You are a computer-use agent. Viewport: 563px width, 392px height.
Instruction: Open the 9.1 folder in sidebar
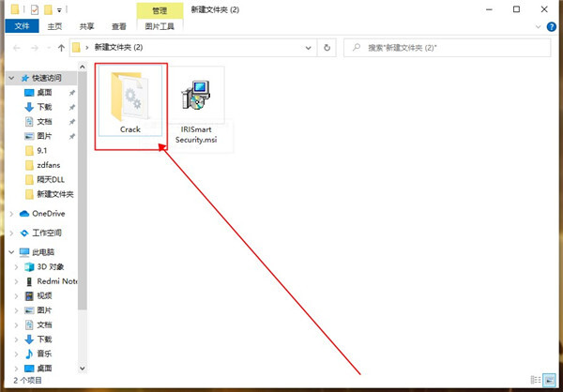point(42,151)
